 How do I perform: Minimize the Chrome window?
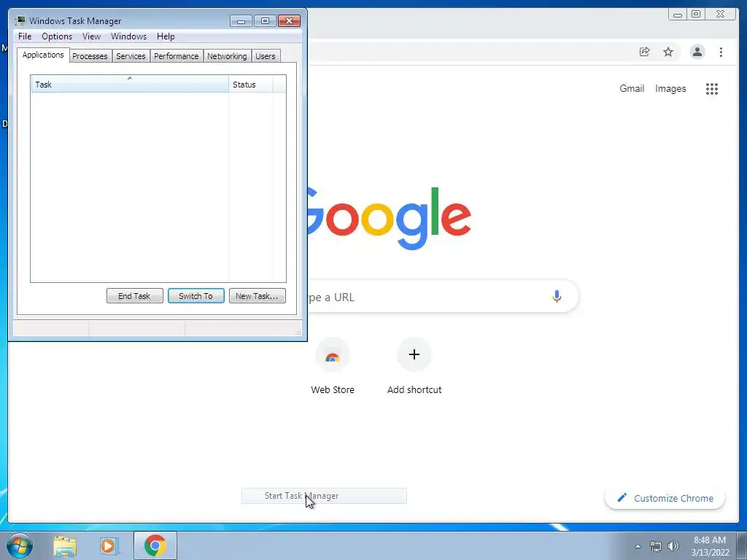click(678, 15)
